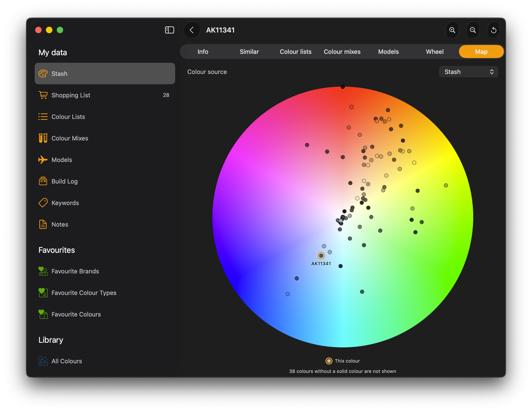This screenshot has width=532, height=412.
Task: Click the '38 colours without a solid colour' note
Action: (343, 371)
